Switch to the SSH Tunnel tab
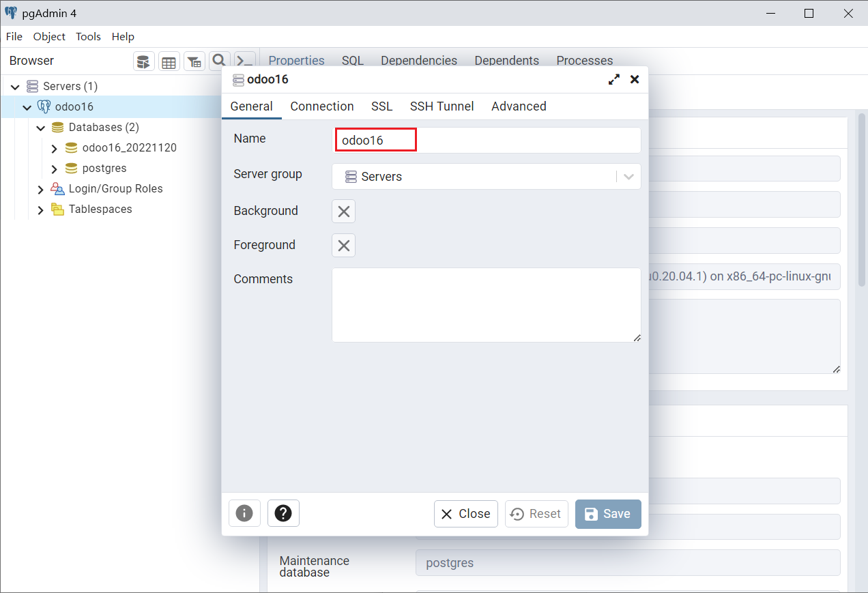868x593 pixels. [x=442, y=106]
